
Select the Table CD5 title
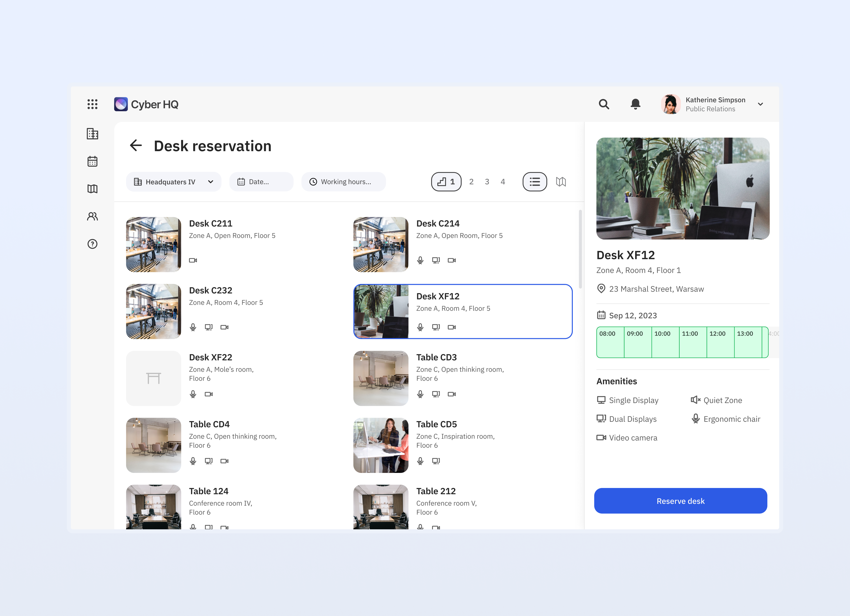click(437, 424)
